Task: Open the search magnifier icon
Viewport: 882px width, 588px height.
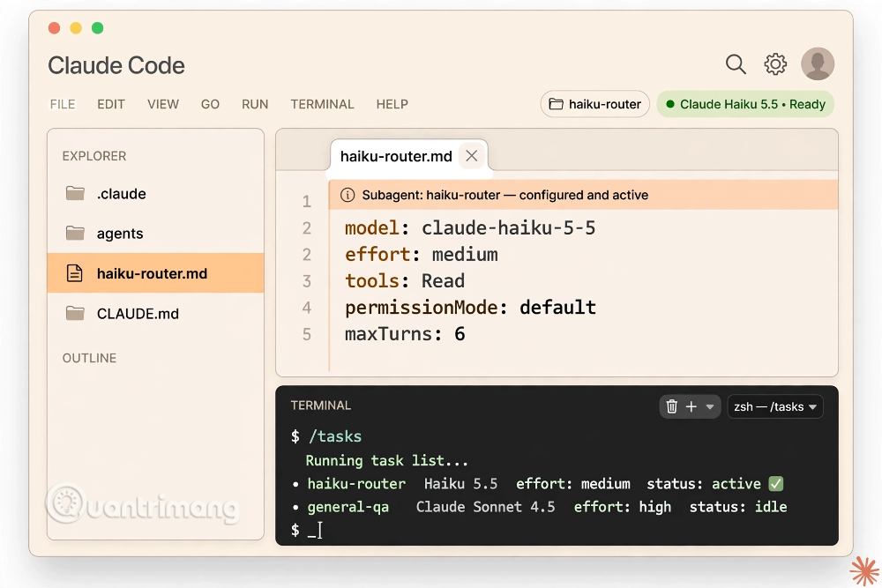Action: pos(736,64)
